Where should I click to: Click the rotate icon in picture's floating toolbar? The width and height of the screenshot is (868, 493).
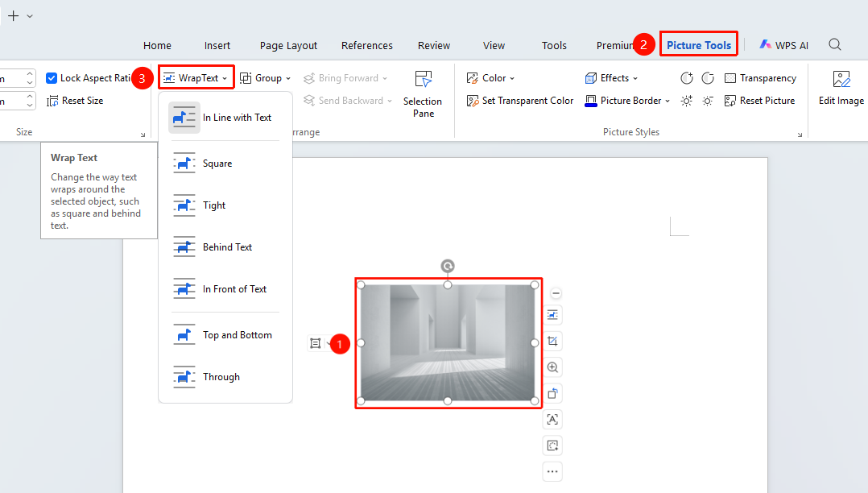point(552,393)
